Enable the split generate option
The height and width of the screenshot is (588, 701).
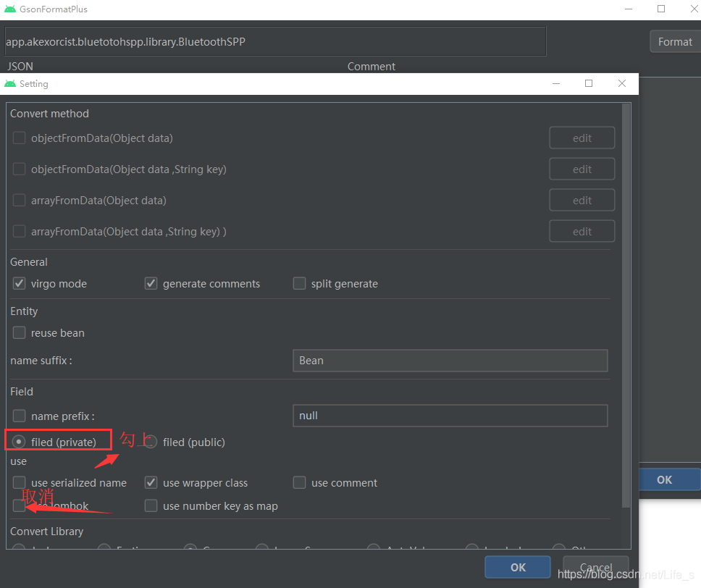point(299,283)
